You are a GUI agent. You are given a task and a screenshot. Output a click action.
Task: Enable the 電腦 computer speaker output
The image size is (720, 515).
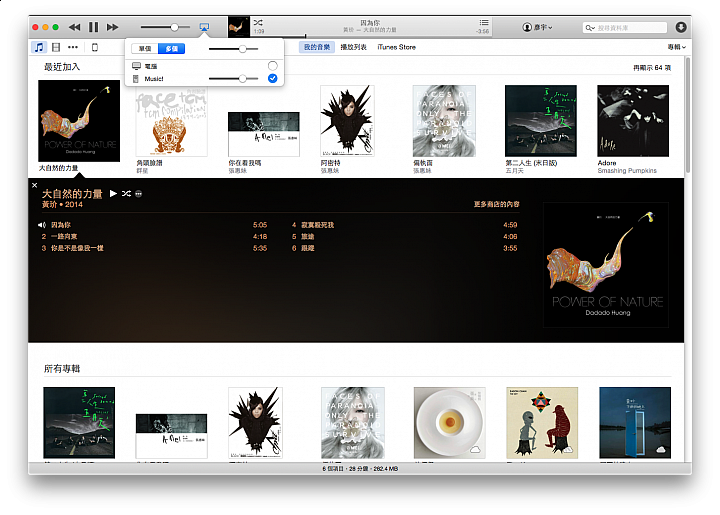point(272,66)
